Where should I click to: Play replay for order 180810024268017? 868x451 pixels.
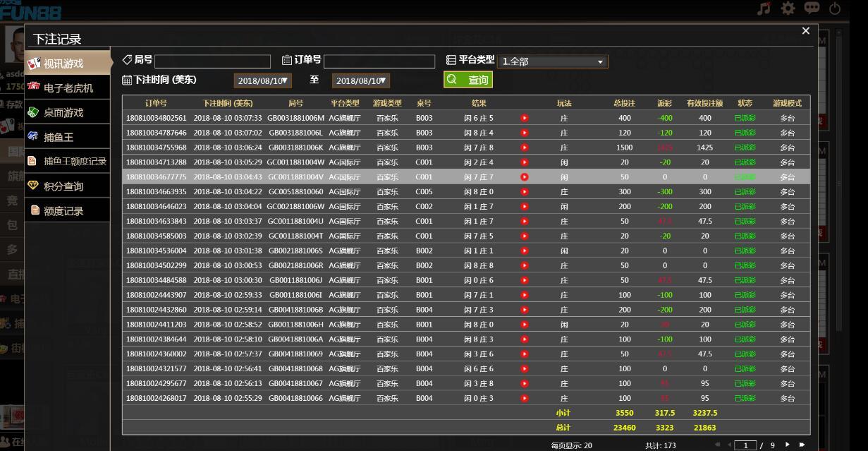click(x=524, y=398)
